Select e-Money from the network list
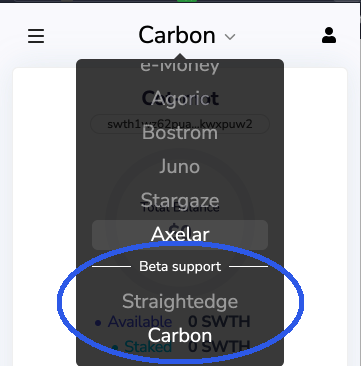Image resolution: width=361 pixels, height=366 pixels. [x=180, y=66]
